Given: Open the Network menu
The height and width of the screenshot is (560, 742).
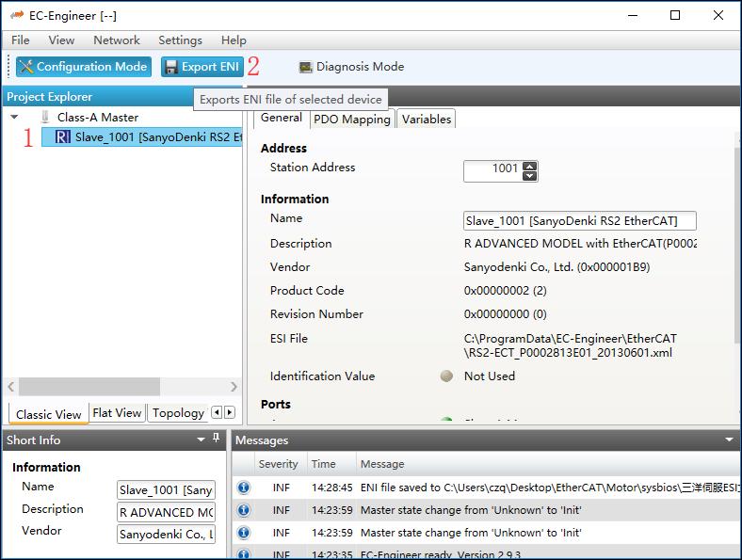Looking at the screenshot, I should [x=117, y=40].
